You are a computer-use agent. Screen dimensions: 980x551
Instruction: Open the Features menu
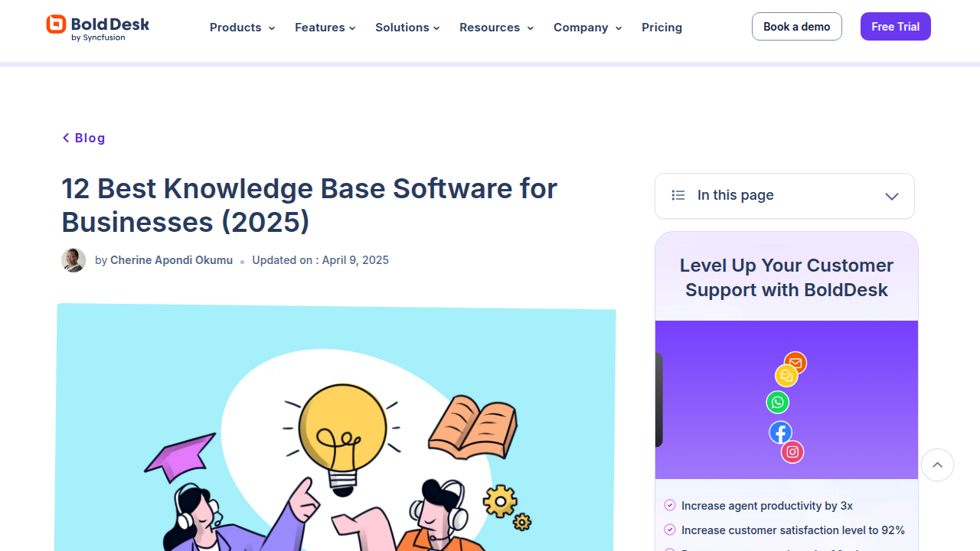pyautogui.click(x=325, y=28)
